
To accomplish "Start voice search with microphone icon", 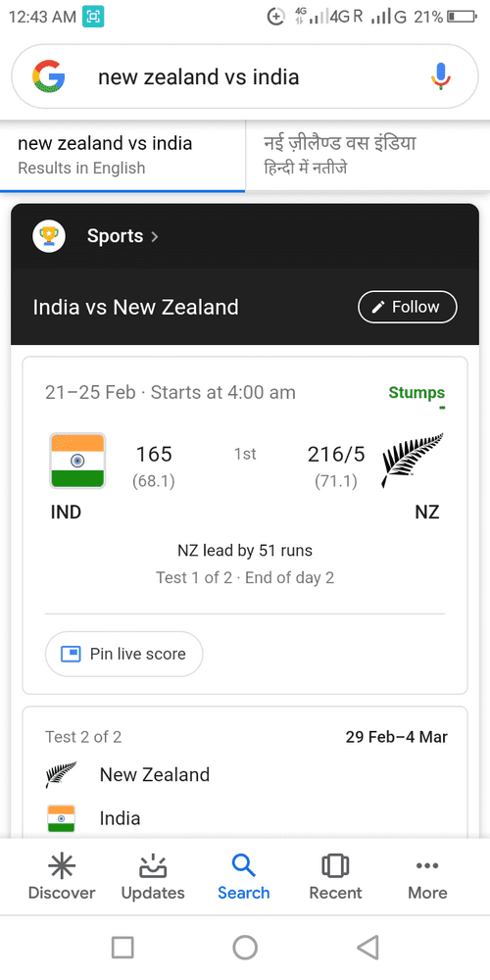I will 441,76.
